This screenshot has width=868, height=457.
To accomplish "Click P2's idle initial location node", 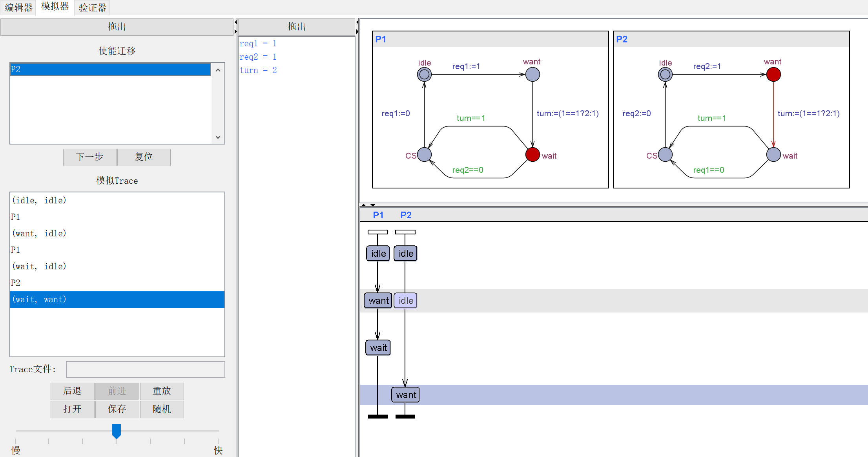I will (665, 74).
